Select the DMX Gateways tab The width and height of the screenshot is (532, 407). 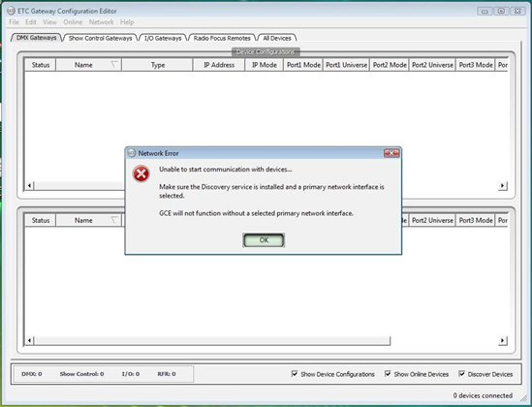click(36, 38)
